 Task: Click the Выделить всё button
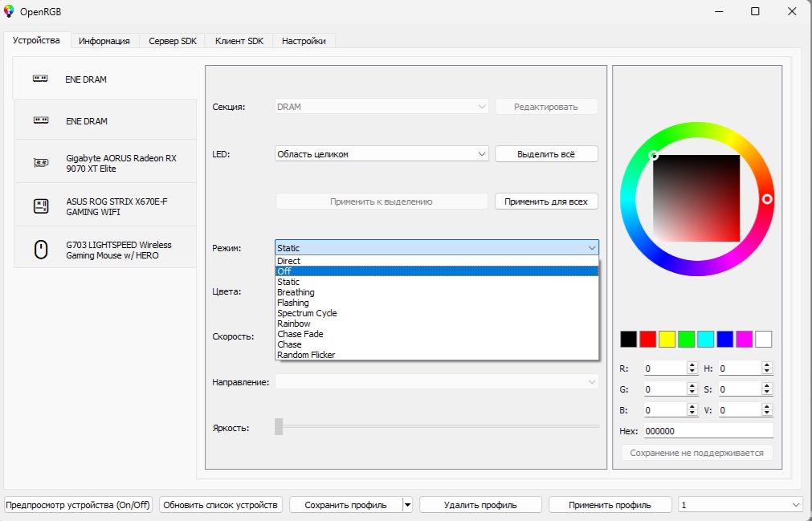[x=547, y=153]
